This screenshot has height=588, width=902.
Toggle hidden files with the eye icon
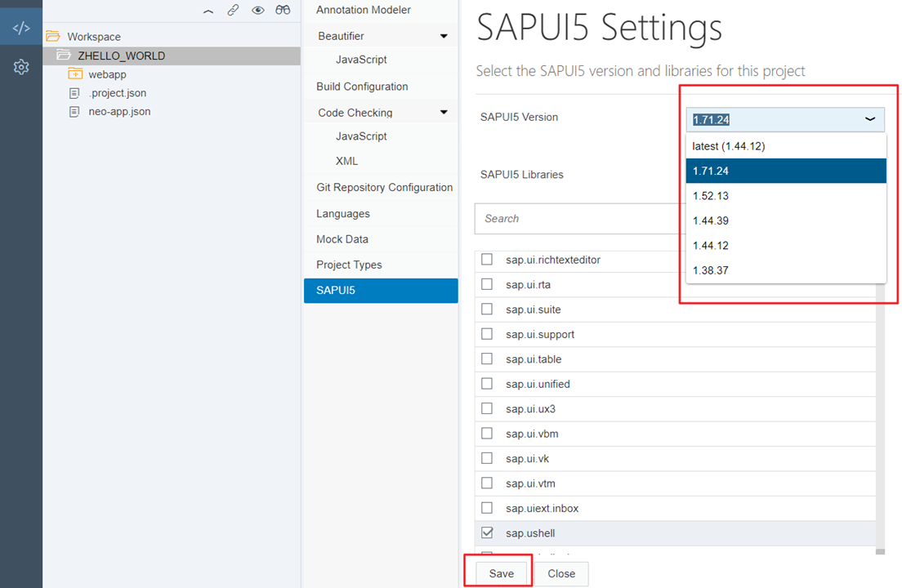(257, 10)
